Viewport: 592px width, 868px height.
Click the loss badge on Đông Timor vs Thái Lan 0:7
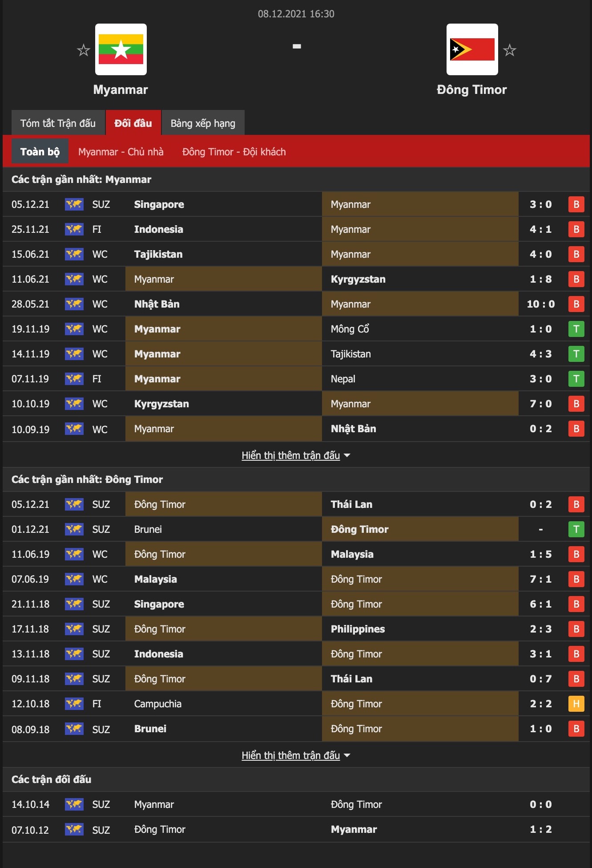pos(576,679)
